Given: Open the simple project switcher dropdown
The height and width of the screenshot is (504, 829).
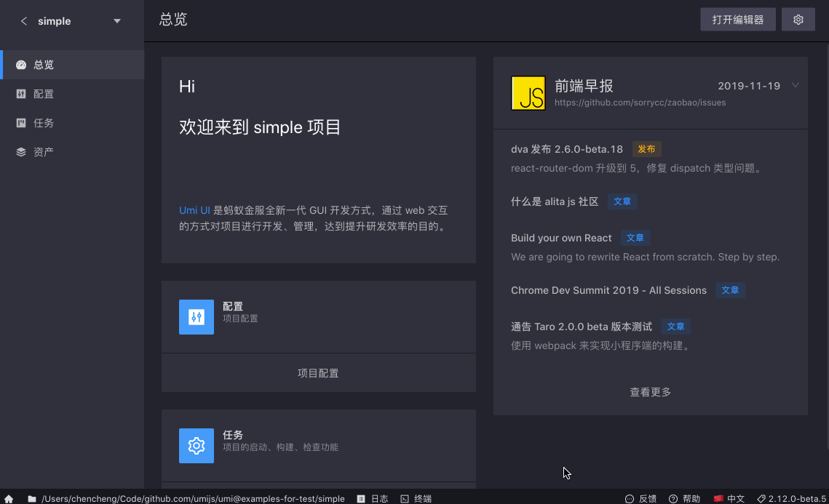Looking at the screenshot, I should (117, 21).
